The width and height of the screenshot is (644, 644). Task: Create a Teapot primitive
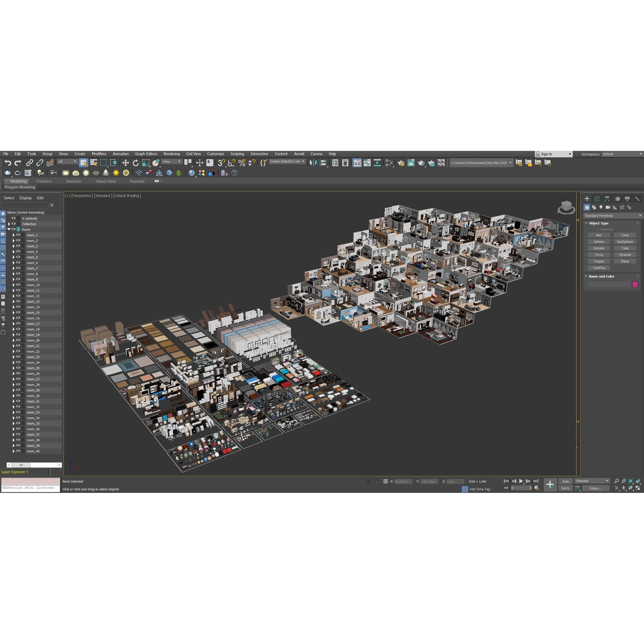tap(599, 261)
